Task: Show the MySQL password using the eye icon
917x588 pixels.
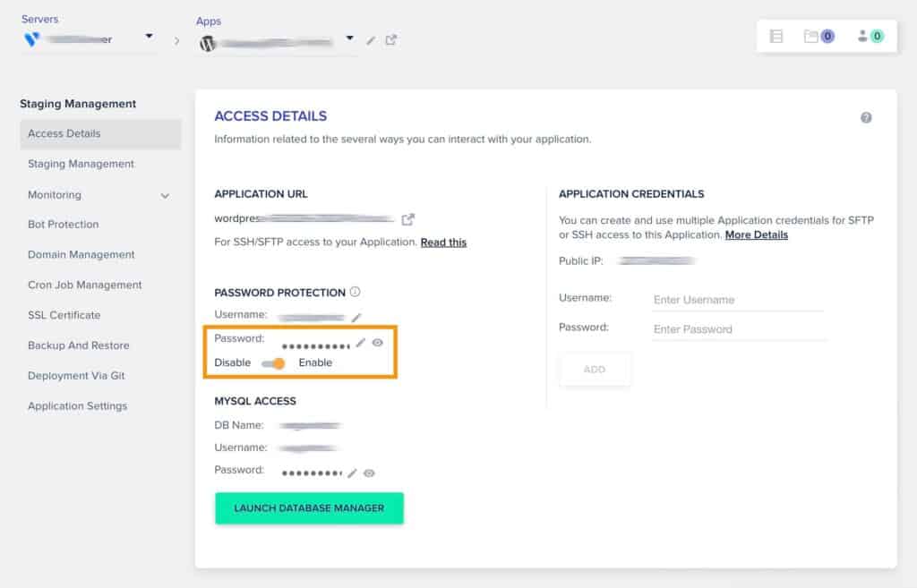Action: [x=370, y=473]
